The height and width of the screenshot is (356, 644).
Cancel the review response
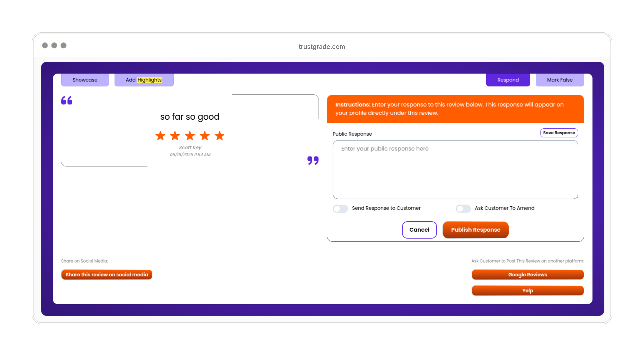(x=419, y=230)
